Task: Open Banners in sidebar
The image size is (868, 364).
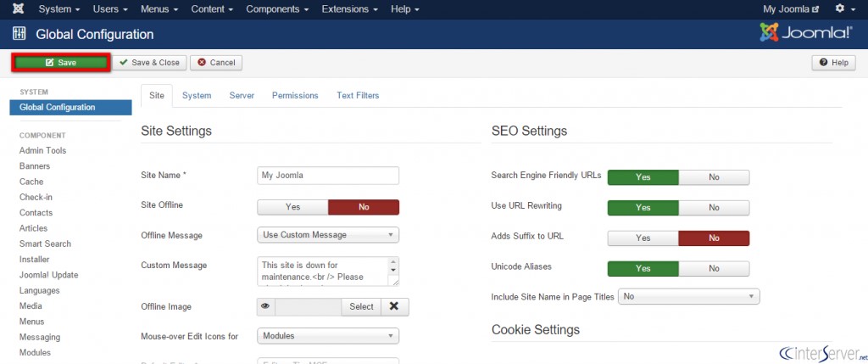Action: (x=35, y=166)
